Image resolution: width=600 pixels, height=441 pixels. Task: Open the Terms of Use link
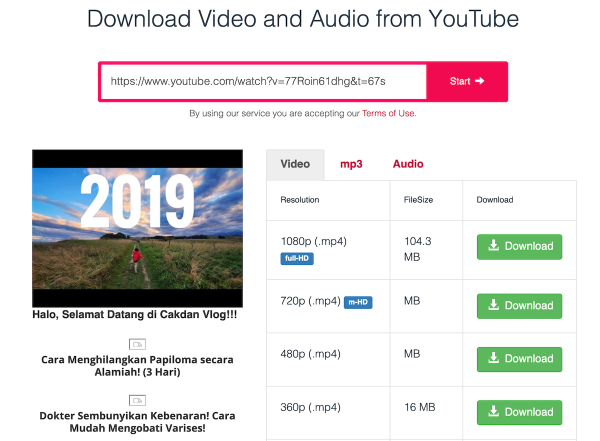(388, 113)
